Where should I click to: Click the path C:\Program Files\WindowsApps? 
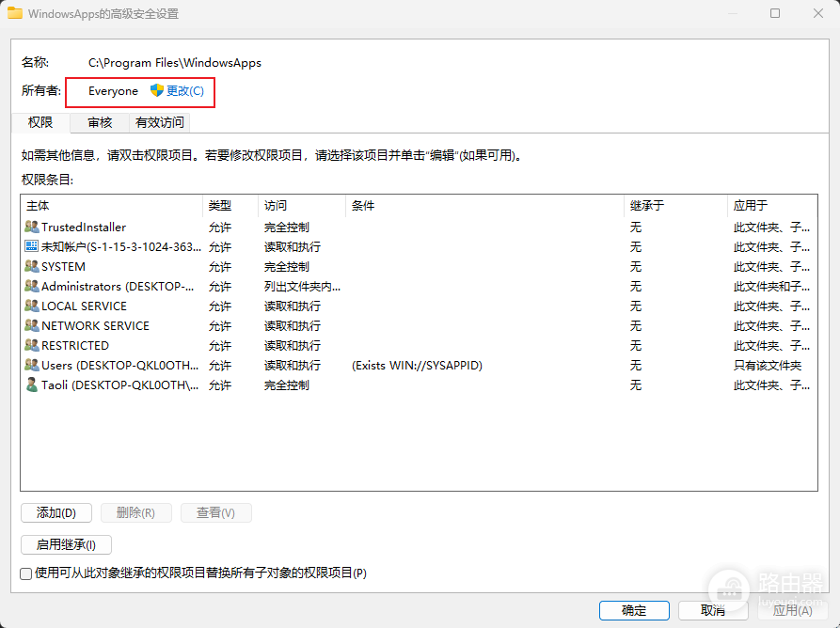(x=175, y=63)
